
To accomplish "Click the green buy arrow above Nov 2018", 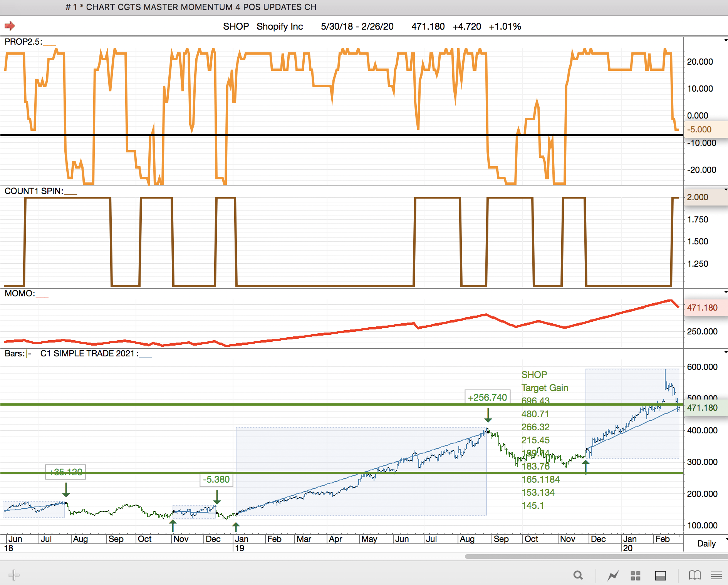I will 173,525.
